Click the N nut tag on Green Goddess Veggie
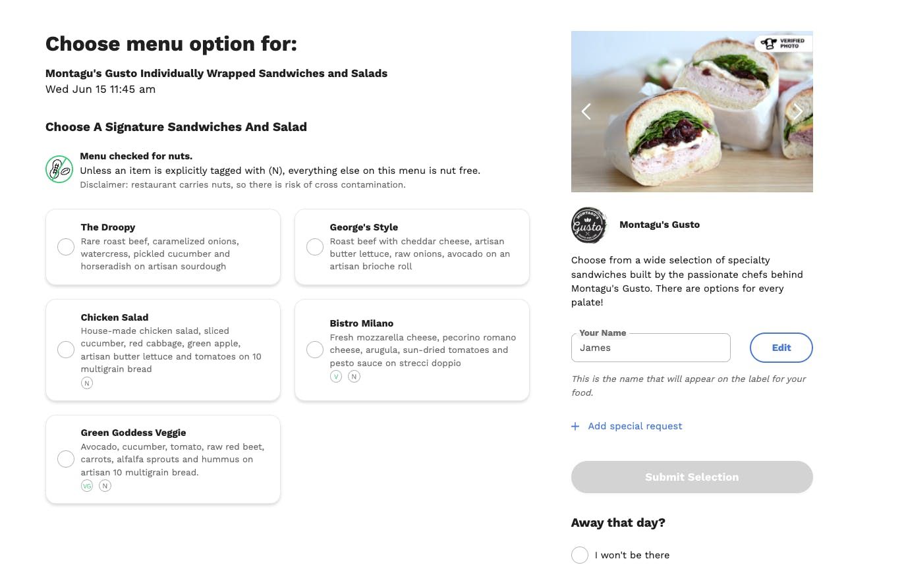Screen dimensions: 904x588 coord(105,486)
